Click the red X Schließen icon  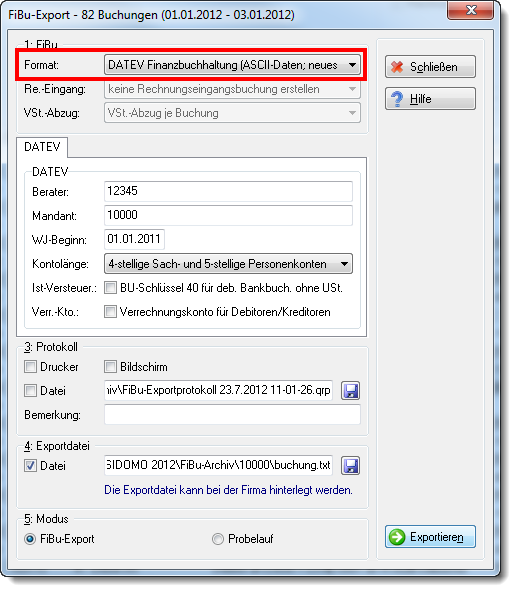pyautogui.click(x=397, y=67)
